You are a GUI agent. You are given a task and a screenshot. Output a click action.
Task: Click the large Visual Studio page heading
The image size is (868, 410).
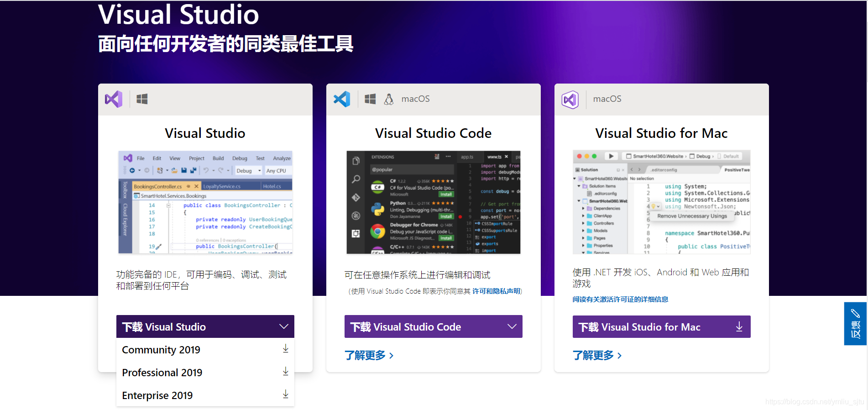tap(178, 15)
